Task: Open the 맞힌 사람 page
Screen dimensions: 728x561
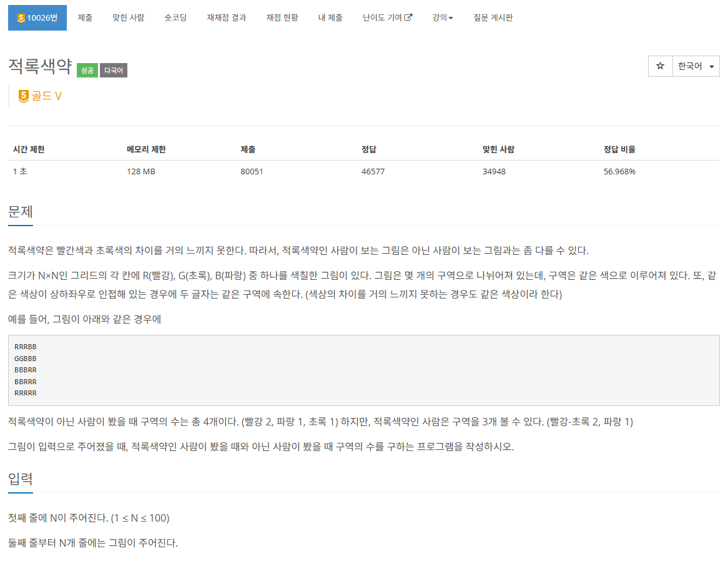Action: pos(128,17)
